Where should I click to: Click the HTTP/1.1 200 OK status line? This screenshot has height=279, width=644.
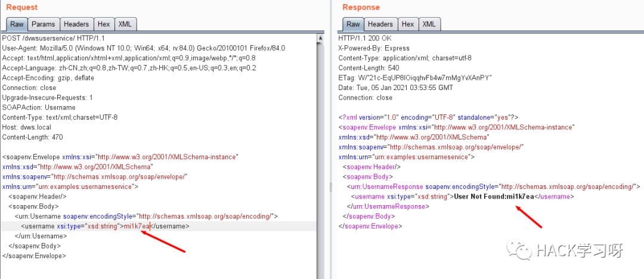(x=365, y=38)
